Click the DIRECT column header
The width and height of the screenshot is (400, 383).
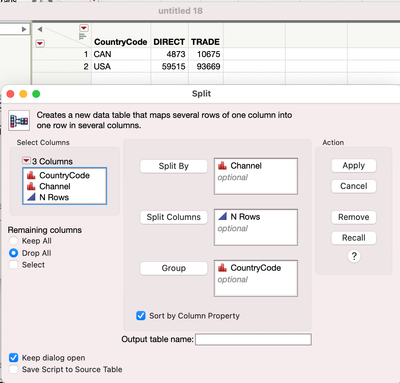tap(169, 42)
